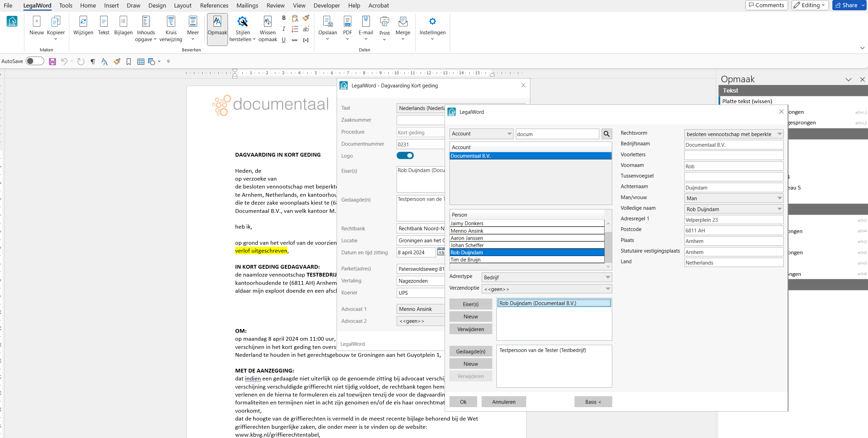
Task: Open the Account type dropdown
Action: (481, 134)
